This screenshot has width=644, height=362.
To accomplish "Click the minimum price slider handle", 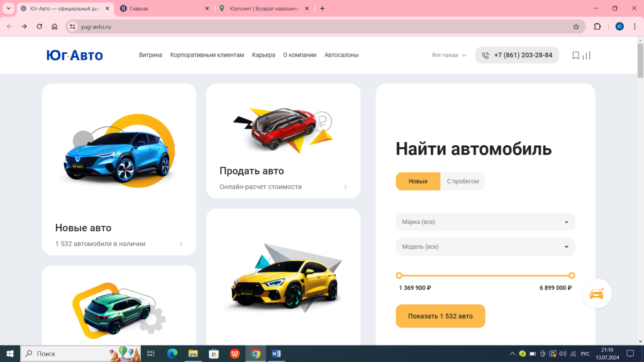I will [x=399, y=275].
